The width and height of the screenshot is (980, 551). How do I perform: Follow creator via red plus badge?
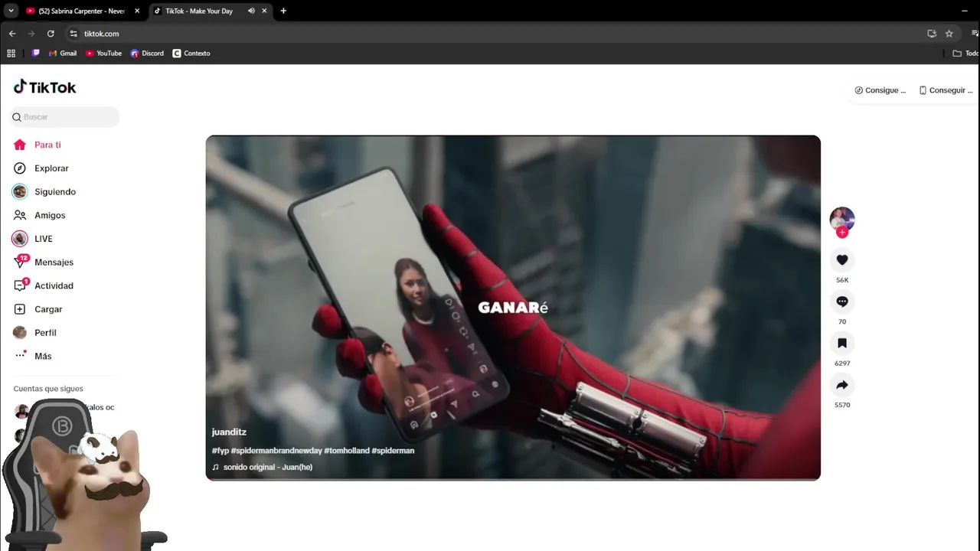842,233
